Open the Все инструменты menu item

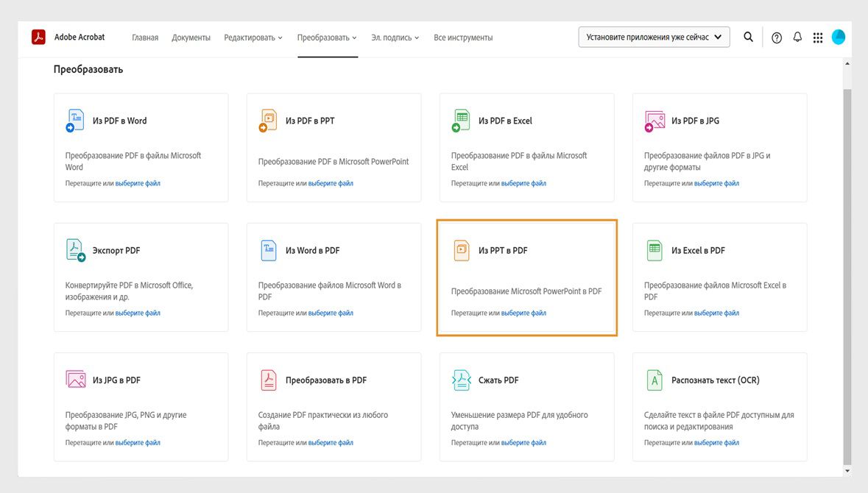click(463, 38)
